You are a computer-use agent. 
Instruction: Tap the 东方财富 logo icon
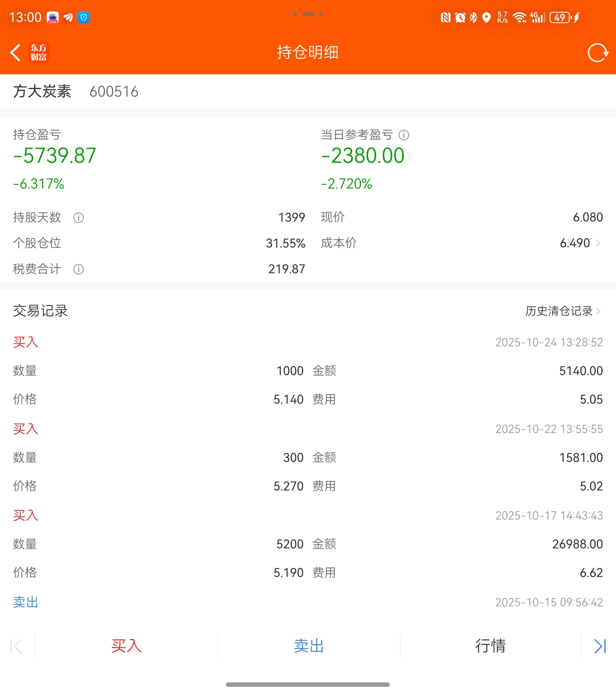point(38,52)
